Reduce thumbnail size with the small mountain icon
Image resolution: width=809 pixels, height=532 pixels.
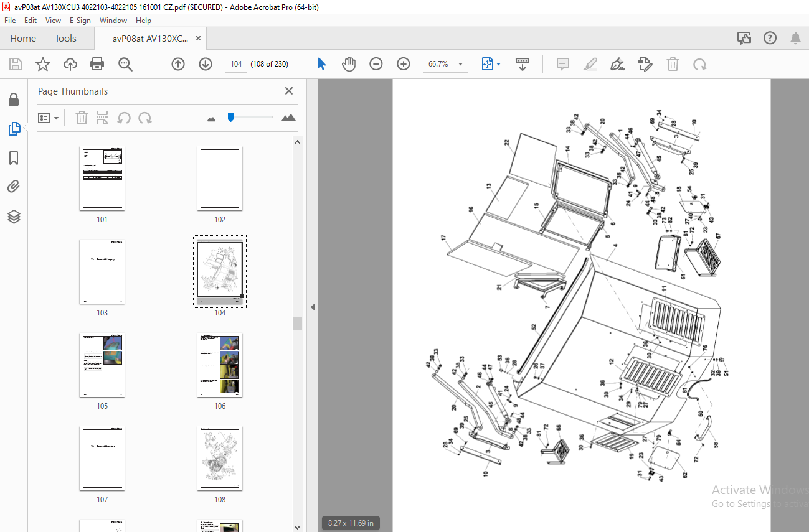click(211, 118)
